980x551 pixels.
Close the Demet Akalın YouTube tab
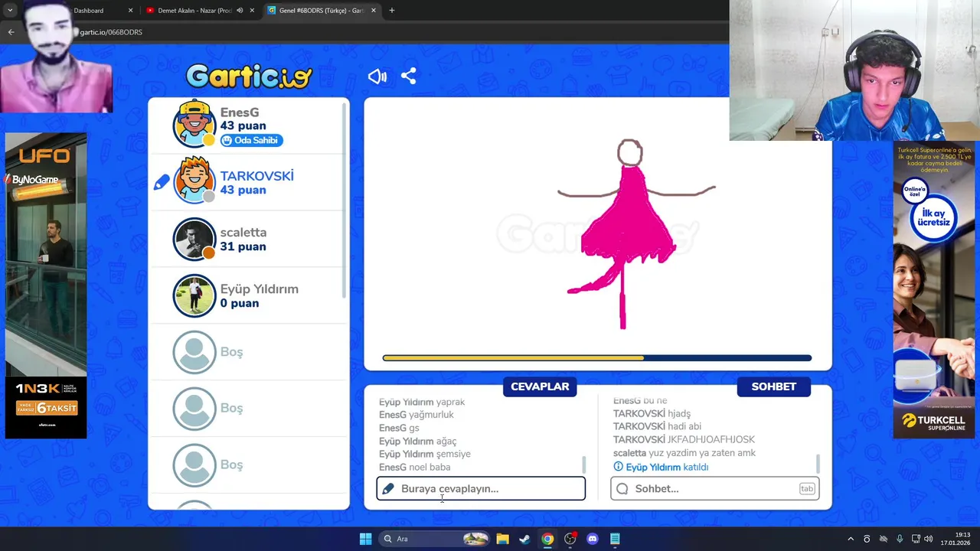click(x=252, y=11)
